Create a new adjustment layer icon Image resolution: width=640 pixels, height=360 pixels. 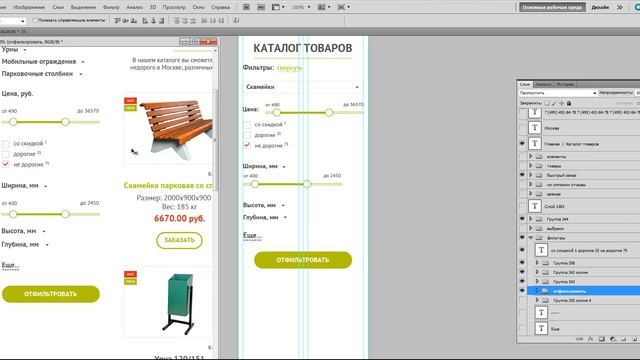pos(613,339)
